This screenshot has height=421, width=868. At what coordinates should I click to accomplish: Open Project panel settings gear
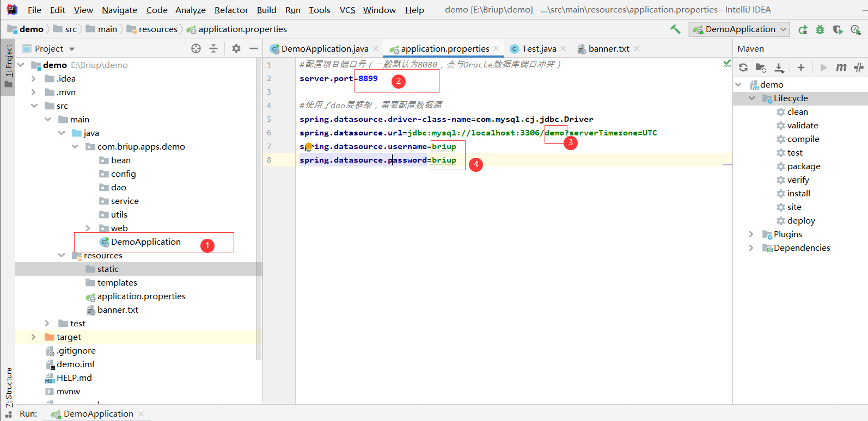236,48
